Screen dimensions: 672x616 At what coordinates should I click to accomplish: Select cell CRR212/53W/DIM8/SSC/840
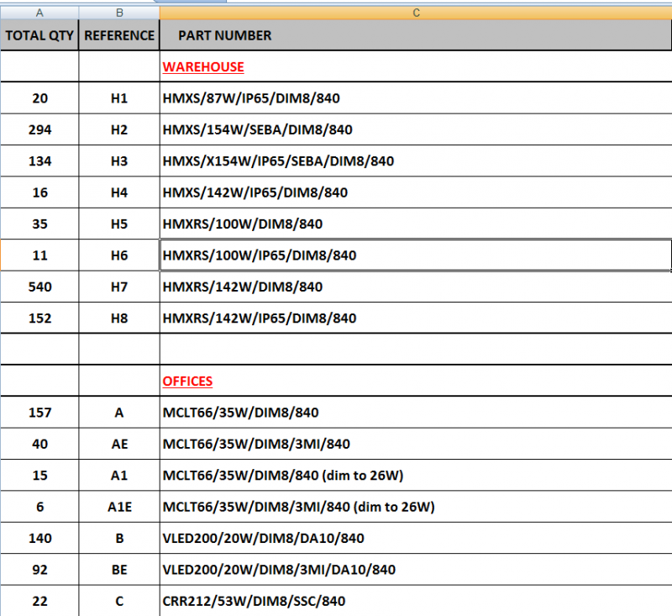tap(416, 601)
